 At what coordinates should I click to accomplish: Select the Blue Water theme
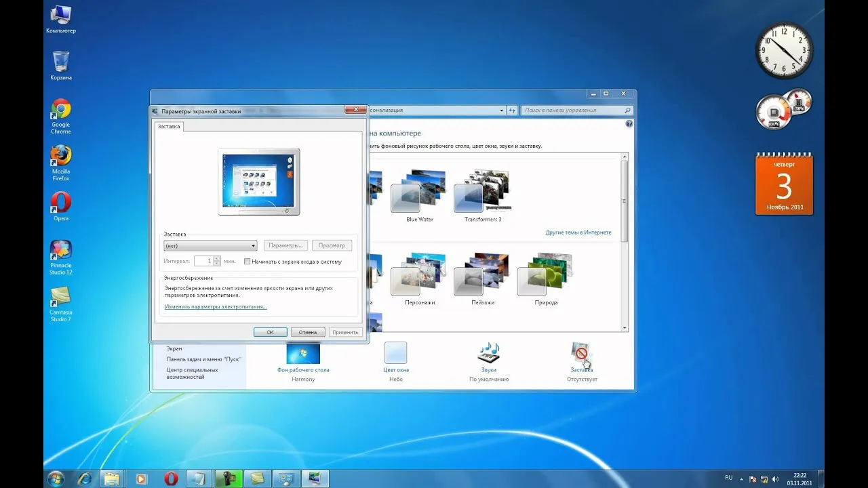[x=419, y=195]
